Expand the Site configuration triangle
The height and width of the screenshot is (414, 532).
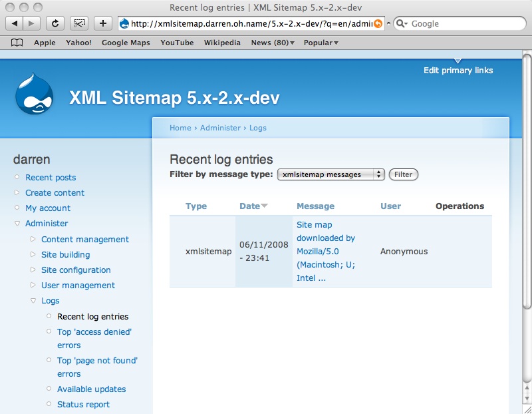[x=33, y=270]
